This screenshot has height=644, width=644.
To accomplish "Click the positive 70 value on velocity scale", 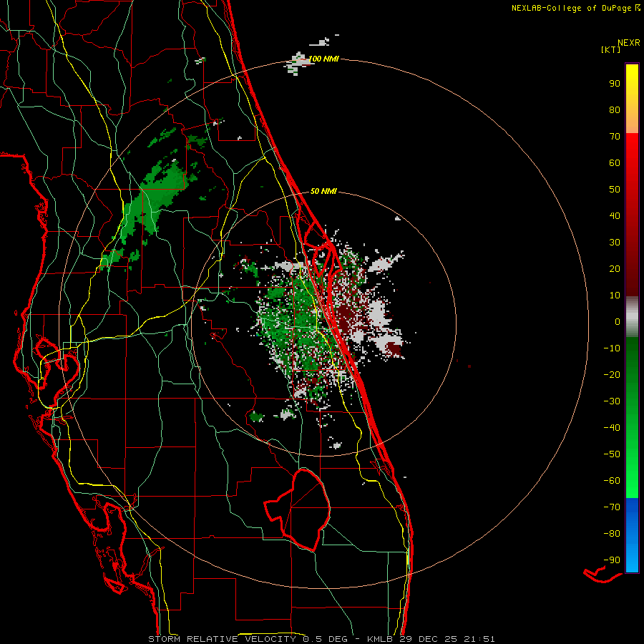I will pyautogui.click(x=615, y=137).
